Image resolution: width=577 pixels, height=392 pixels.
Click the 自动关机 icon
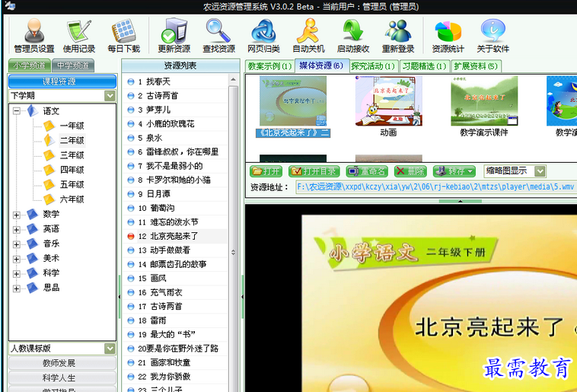tap(308, 36)
